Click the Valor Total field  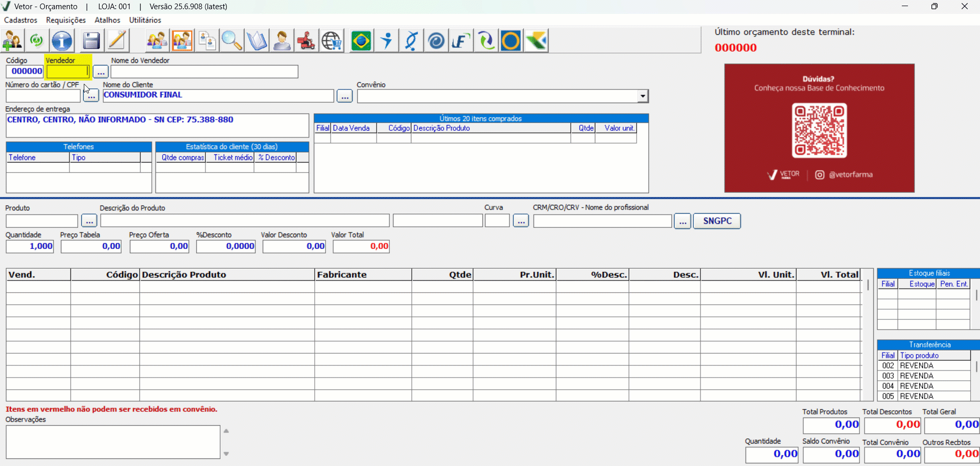tap(361, 246)
